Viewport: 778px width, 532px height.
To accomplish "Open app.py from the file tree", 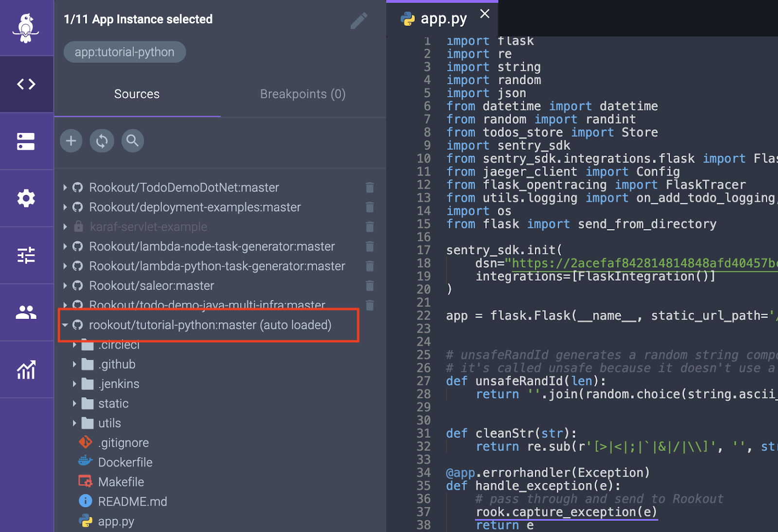I will coord(116,521).
